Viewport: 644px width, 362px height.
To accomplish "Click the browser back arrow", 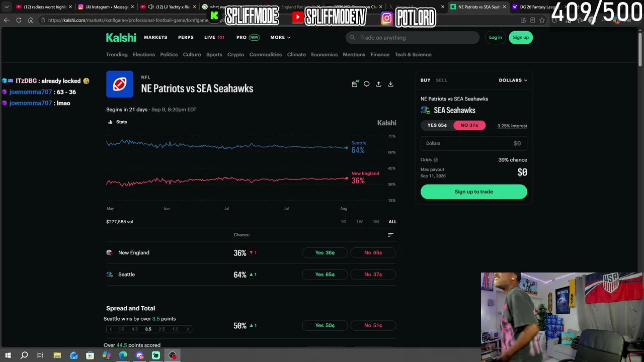I will [x=7, y=20].
